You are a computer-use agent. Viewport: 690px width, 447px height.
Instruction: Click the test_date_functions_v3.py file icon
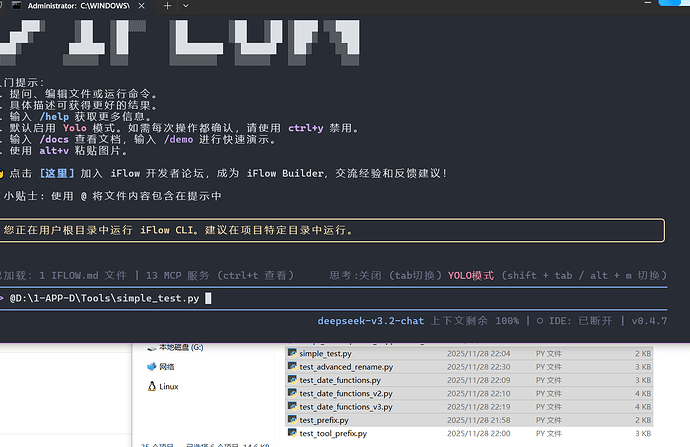pos(292,406)
